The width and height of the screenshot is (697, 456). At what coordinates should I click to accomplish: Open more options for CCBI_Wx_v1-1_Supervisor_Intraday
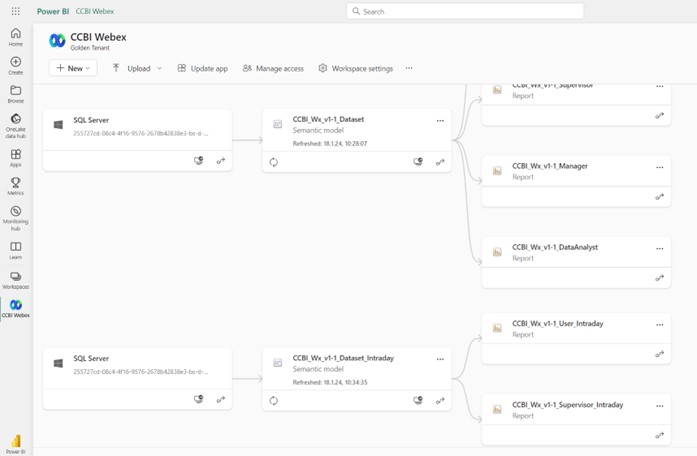pyautogui.click(x=660, y=406)
